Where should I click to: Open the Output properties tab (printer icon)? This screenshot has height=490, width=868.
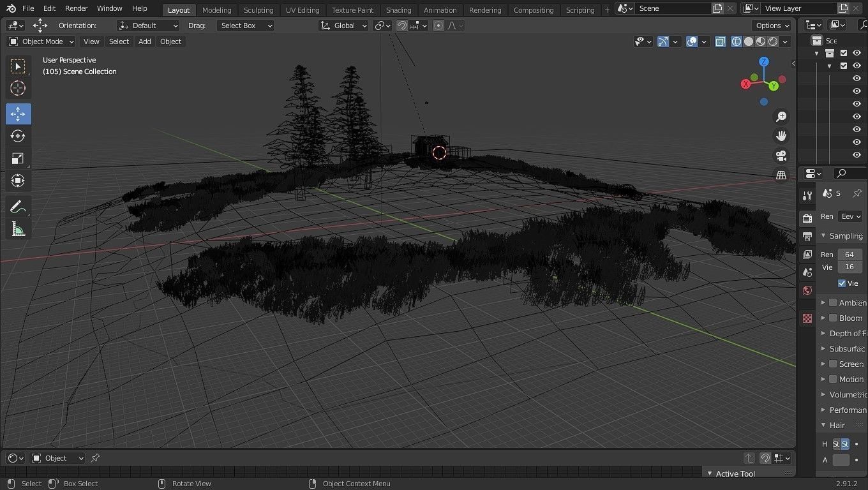pos(807,237)
